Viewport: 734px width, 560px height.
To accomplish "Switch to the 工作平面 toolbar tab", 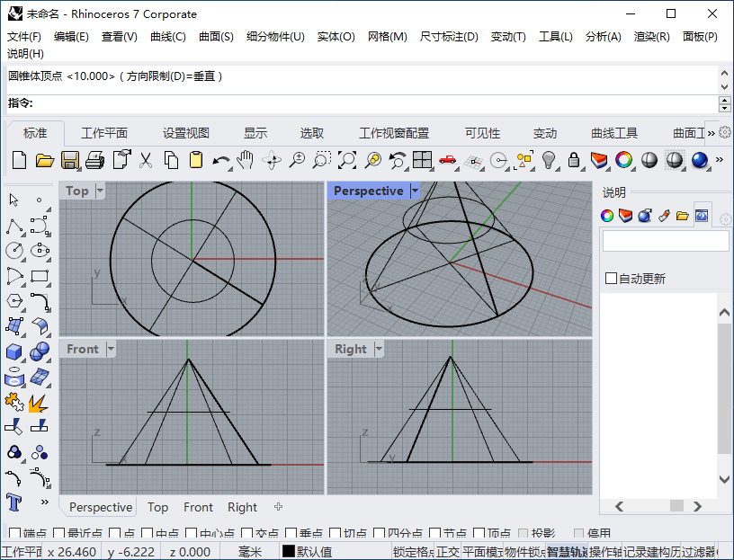I will 104,133.
